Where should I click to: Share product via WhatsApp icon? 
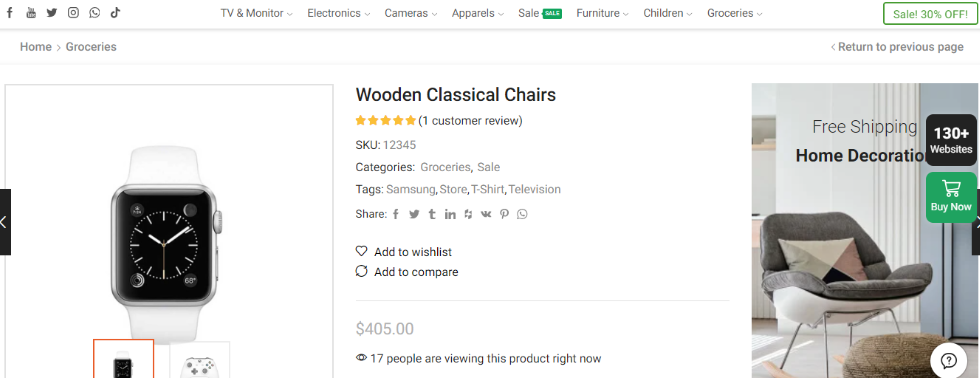(x=522, y=214)
